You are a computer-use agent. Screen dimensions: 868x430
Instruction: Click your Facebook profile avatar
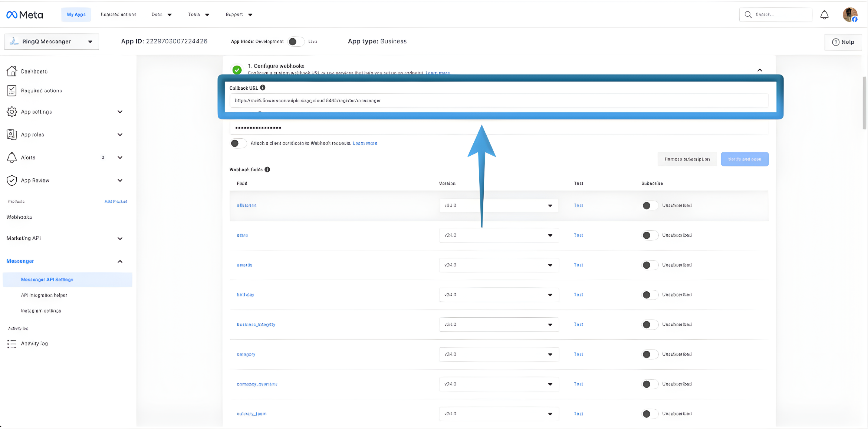click(x=850, y=14)
